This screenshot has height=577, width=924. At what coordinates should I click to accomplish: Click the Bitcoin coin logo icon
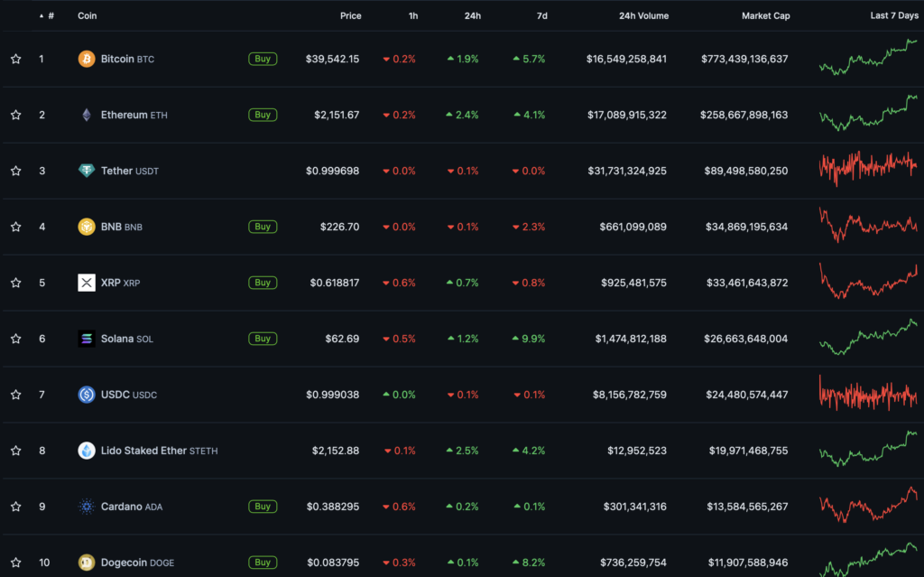coord(87,59)
